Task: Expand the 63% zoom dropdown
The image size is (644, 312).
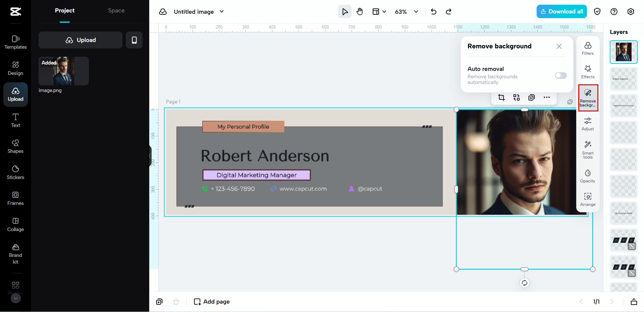Action: coord(416,12)
